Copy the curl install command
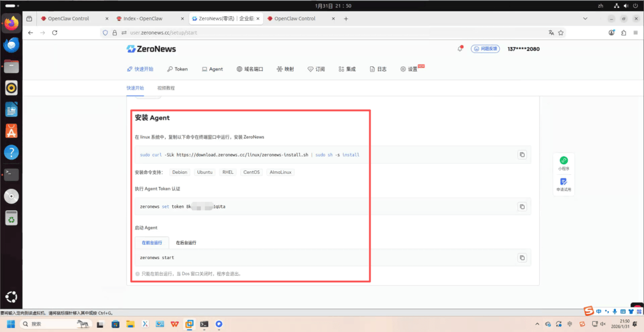 tap(522, 155)
